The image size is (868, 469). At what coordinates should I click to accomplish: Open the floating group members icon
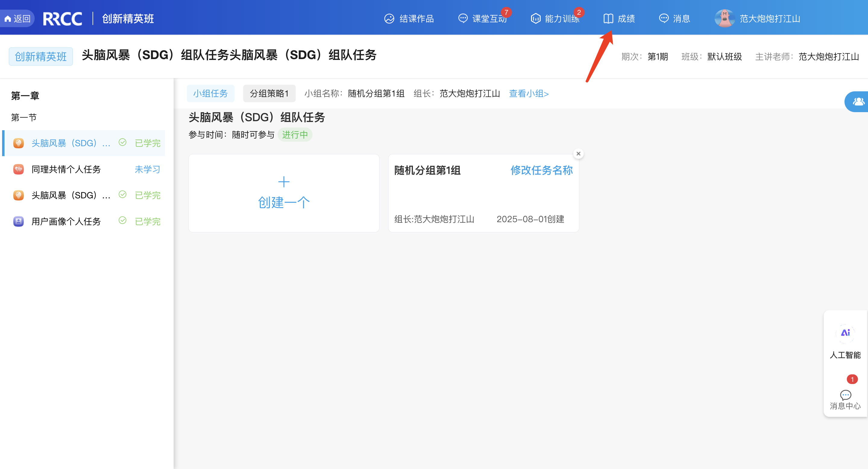pos(858,101)
